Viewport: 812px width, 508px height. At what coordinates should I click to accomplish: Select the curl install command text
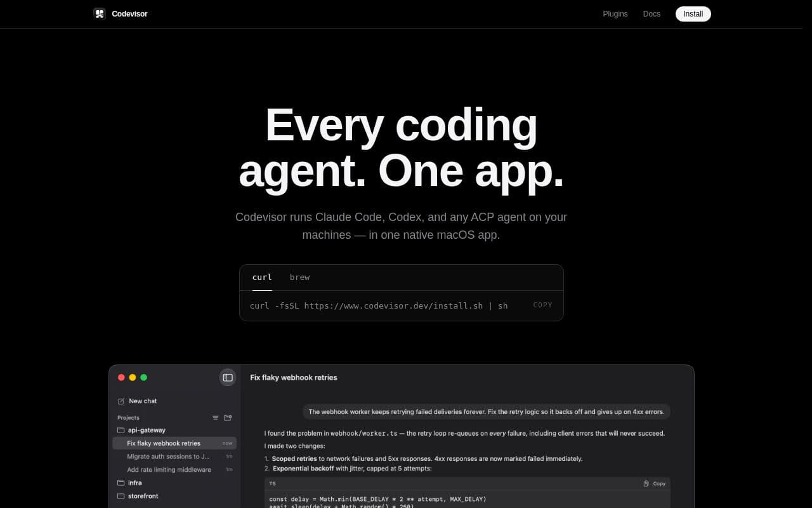pos(379,305)
